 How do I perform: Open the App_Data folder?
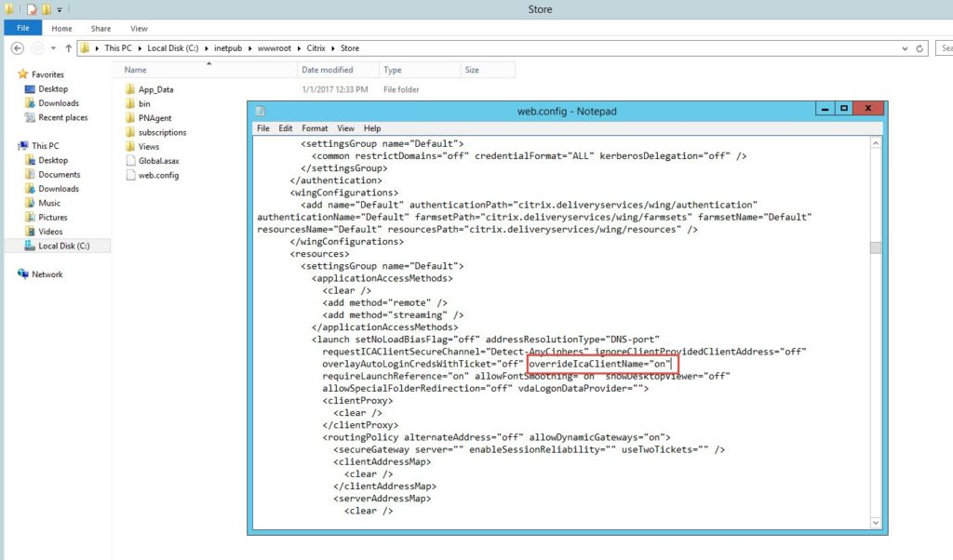[155, 89]
